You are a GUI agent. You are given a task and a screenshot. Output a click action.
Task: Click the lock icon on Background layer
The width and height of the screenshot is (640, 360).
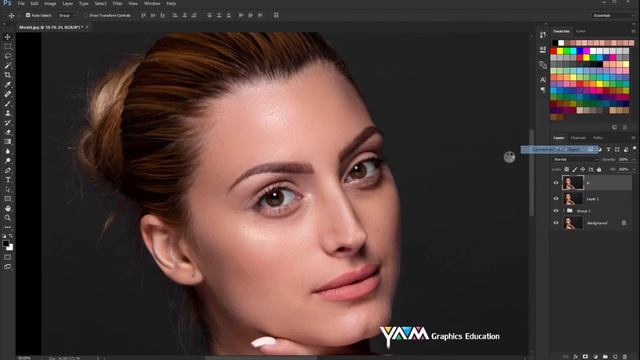[x=624, y=223]
